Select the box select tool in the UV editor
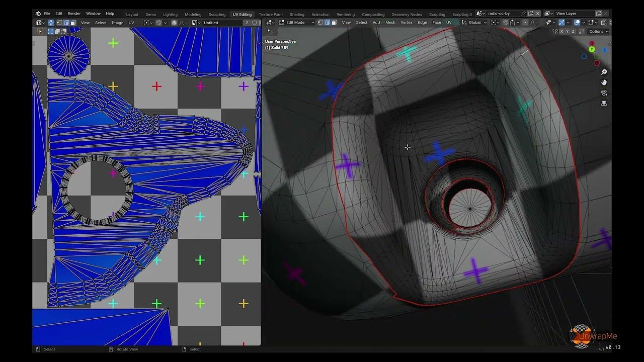The image size is (644, 362). tap(51, 31)
